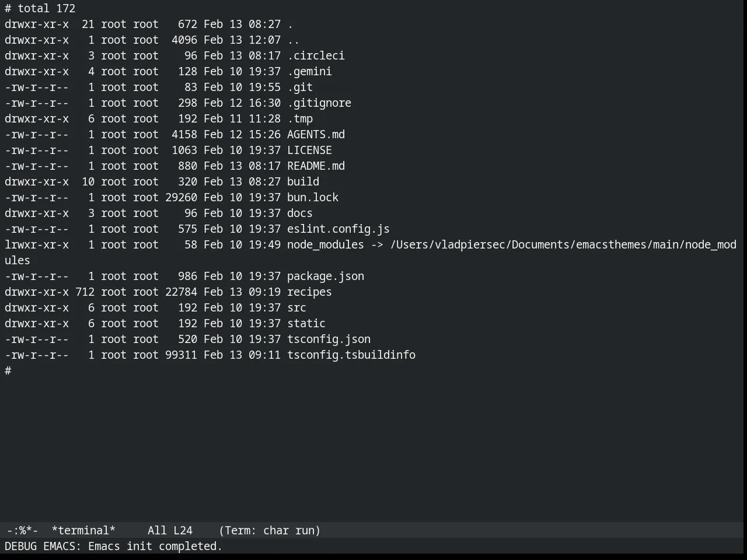Image resolution: width=747 pixels, height=560 pixels.
Task: Select the README.md file name
Action: [316, 166]
